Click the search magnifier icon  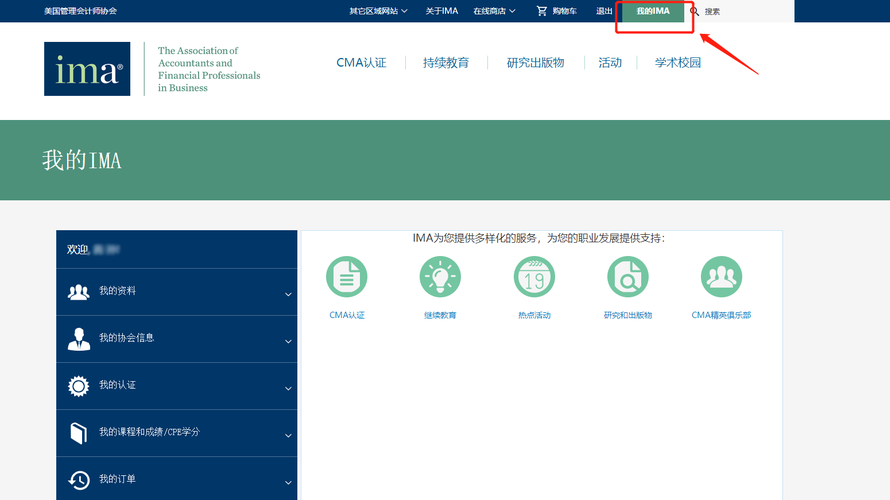pyautogui.click(x=694, y=11)
